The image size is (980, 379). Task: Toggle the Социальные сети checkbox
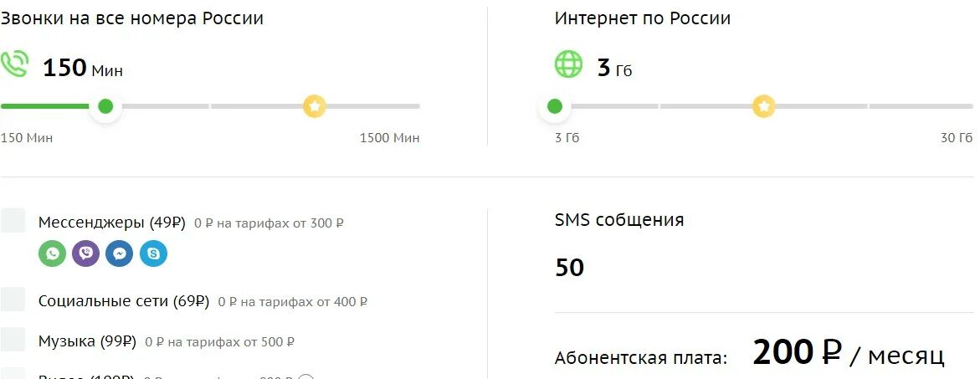click(13, 300)
